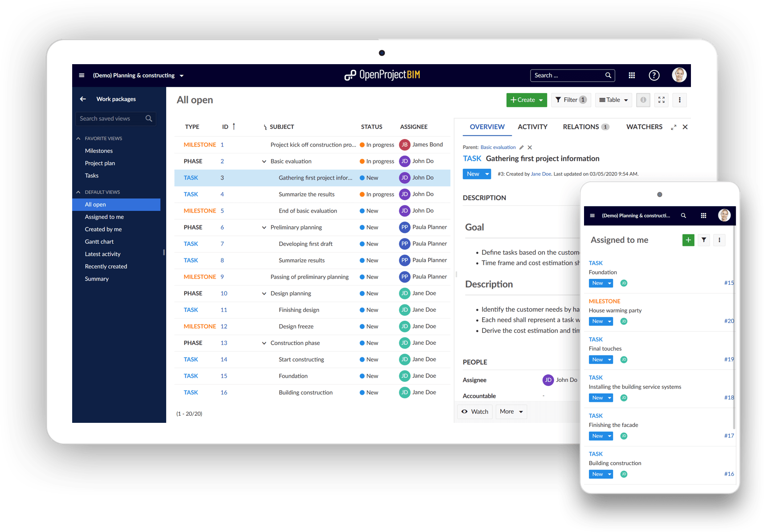764x532 pixels.
Task: Collapse the Basic evaluation phase chevron
Action: coord(264,161)
